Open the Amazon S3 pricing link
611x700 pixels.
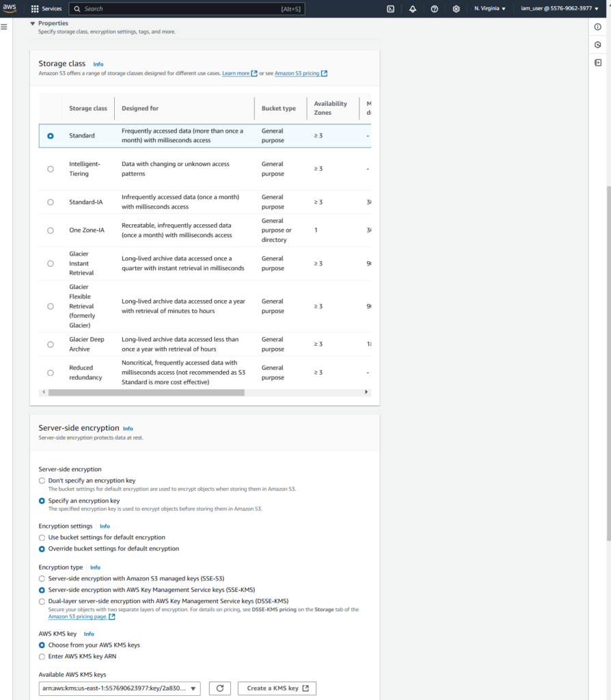coord(297,73)
